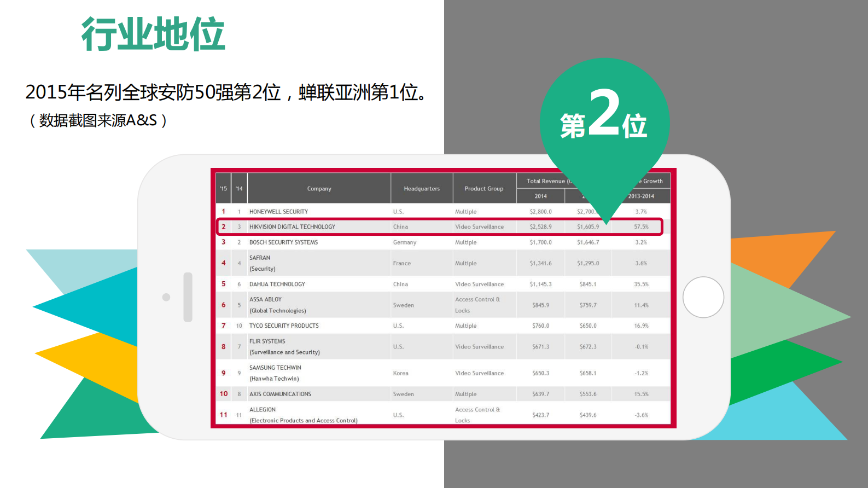Click Hikvision's "Video Surveillance" product cell
Screen dimensions: 868x488
[480, 226]
